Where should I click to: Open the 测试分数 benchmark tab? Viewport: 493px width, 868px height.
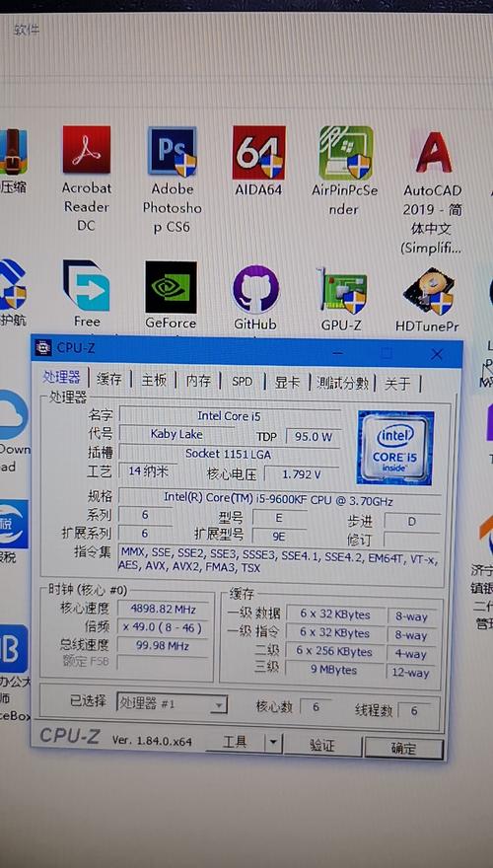[342, 383]
